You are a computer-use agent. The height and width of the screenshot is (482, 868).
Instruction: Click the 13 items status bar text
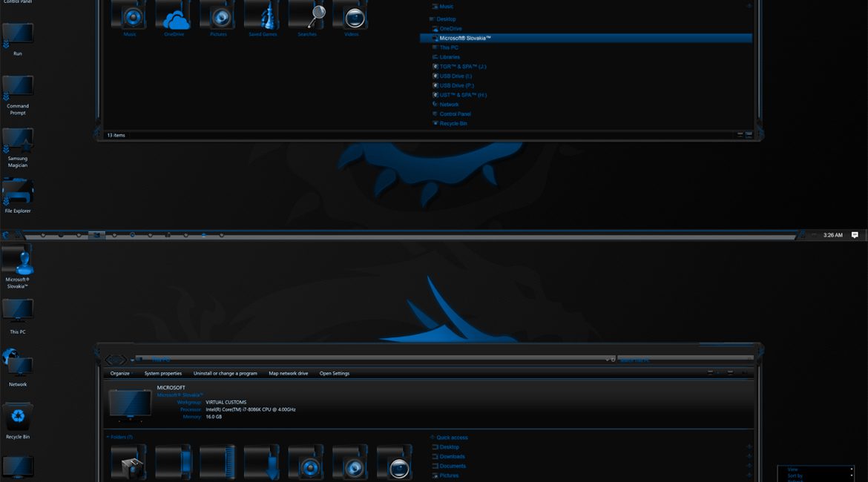tap(116, 135)
